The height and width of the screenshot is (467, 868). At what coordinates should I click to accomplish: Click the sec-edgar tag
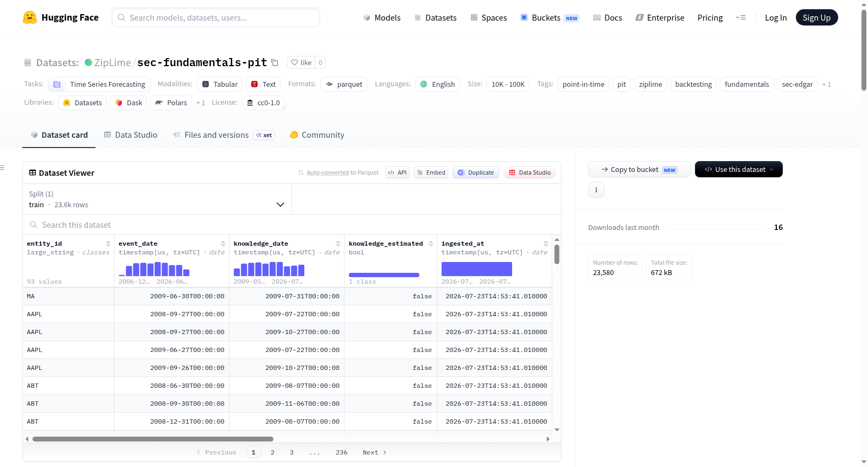coord(797,85)
